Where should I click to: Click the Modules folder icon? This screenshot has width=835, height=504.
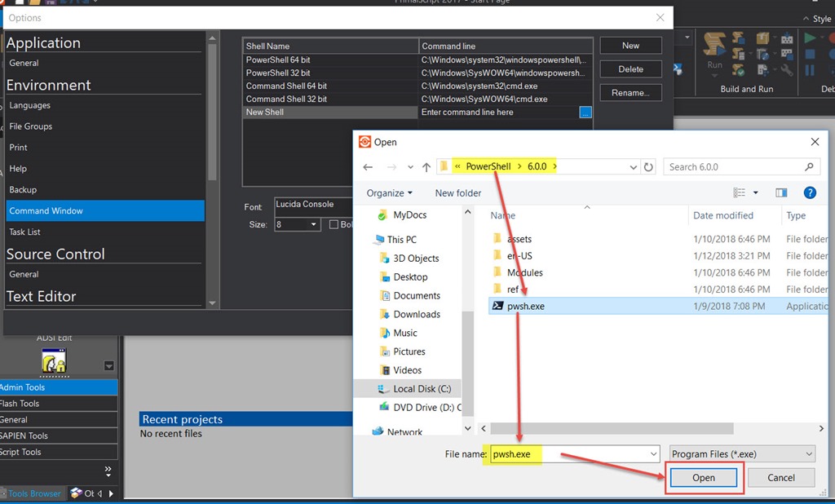pos(497,272)
